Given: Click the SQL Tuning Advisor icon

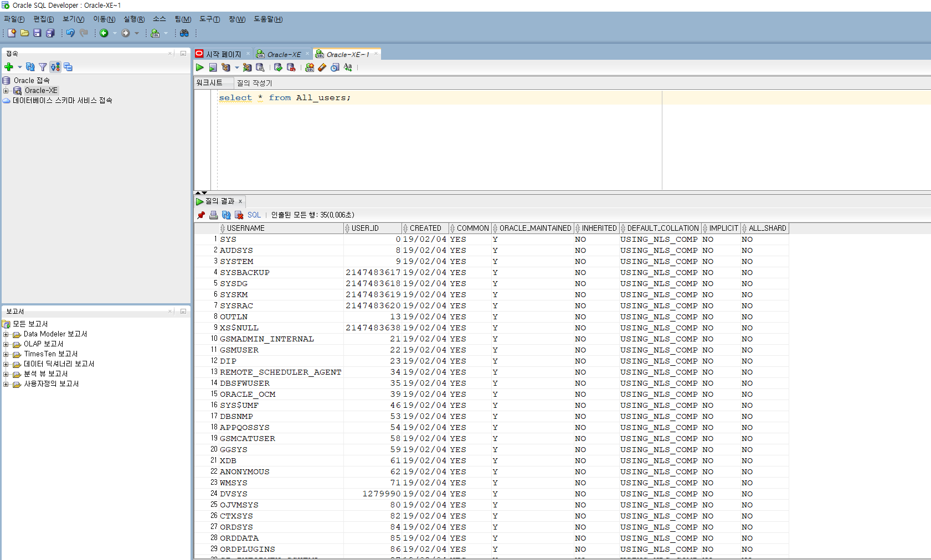Looking at the screenshot, I should coord(260,68).
